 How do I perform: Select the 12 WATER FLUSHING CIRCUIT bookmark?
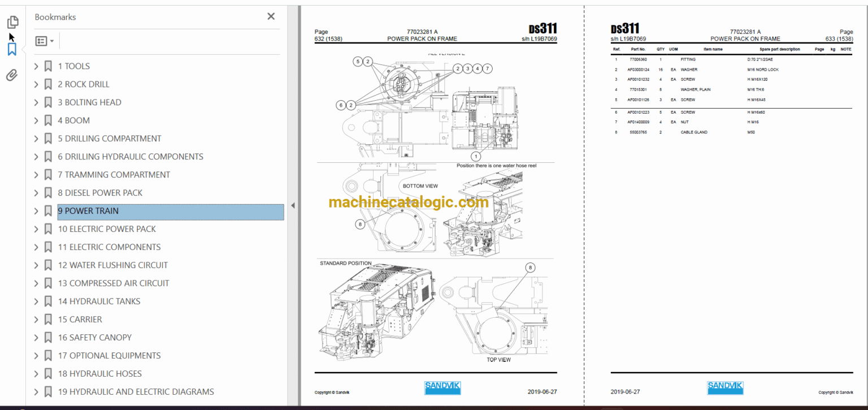(112, 265)
